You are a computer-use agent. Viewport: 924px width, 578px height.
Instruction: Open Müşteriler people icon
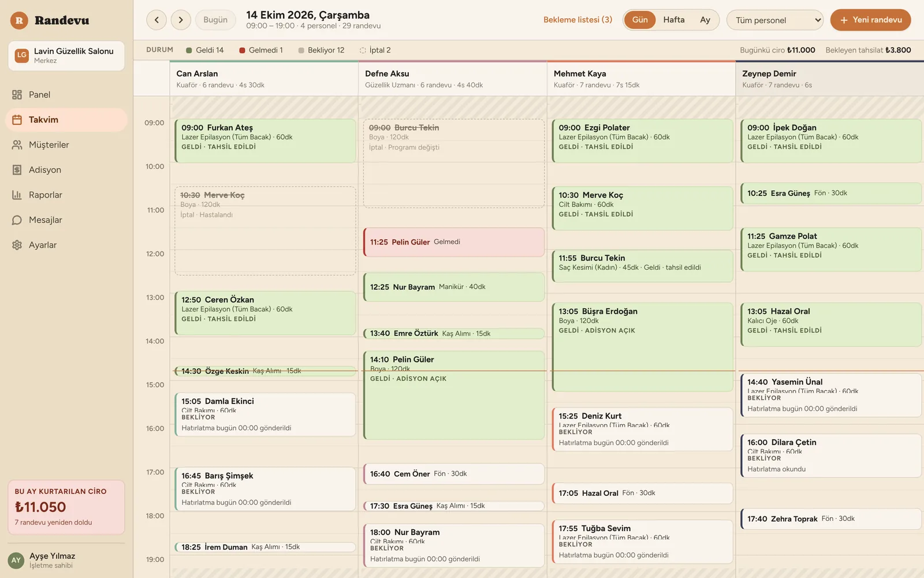17,145
